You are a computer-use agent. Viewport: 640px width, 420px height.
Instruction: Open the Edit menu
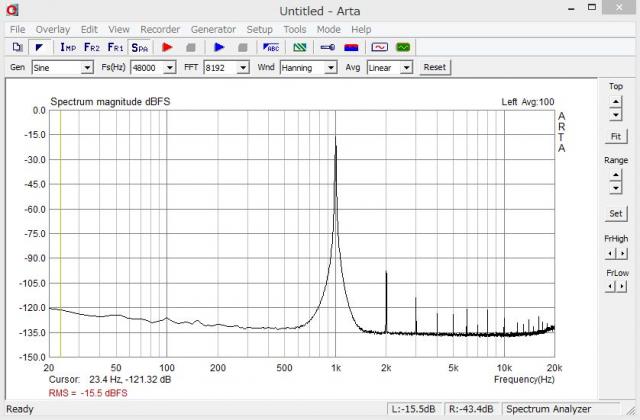click(x=89, y=29)
